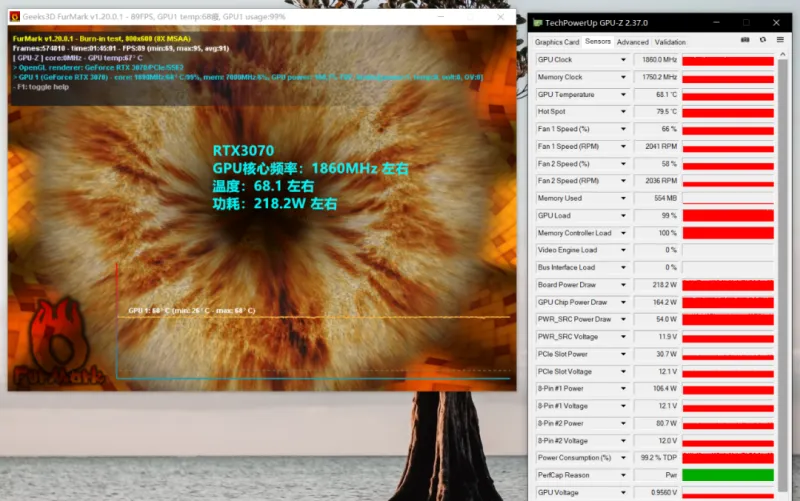Image resolution: width=800 pixels, height=501 pixels.
Task: Open the Validation tab
Action: [x=670, y=42]
